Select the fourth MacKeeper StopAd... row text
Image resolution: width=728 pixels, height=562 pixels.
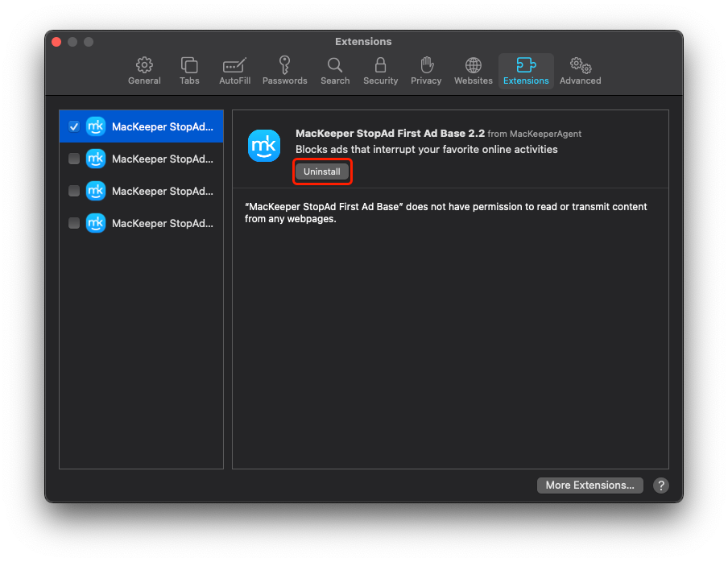[163, 223]
